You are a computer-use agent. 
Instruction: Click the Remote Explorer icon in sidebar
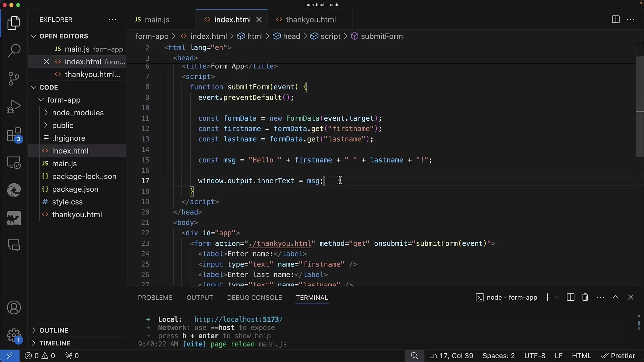14,164
